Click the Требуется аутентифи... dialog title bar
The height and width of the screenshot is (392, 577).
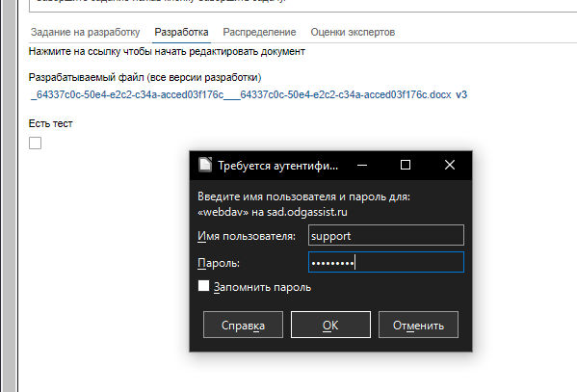pyautogui.click(x=277, y=166)
